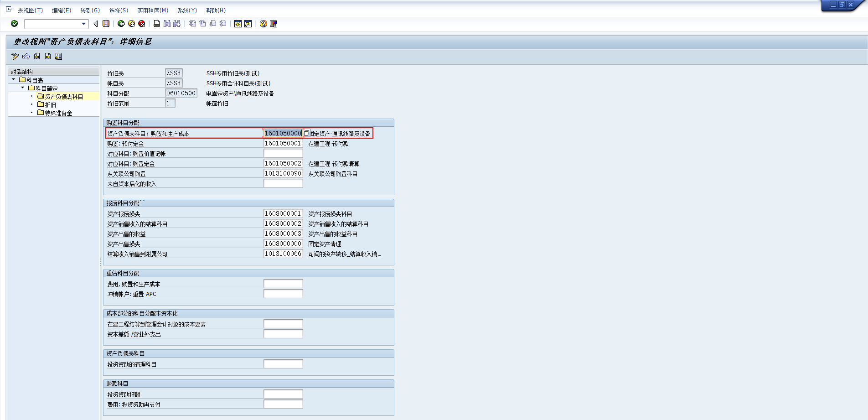Click the green Enter checkmark icon
Screen dimensions: 868x420
(15, 24)
